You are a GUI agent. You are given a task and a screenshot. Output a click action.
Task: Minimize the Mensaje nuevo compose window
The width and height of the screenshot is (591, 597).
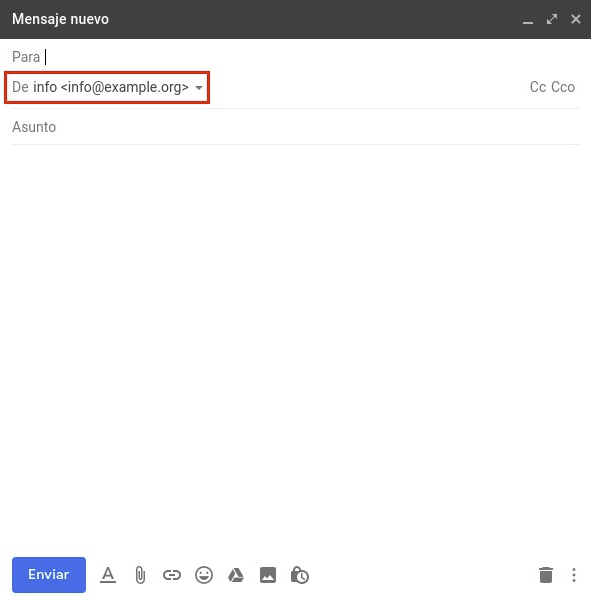point(527,19)
